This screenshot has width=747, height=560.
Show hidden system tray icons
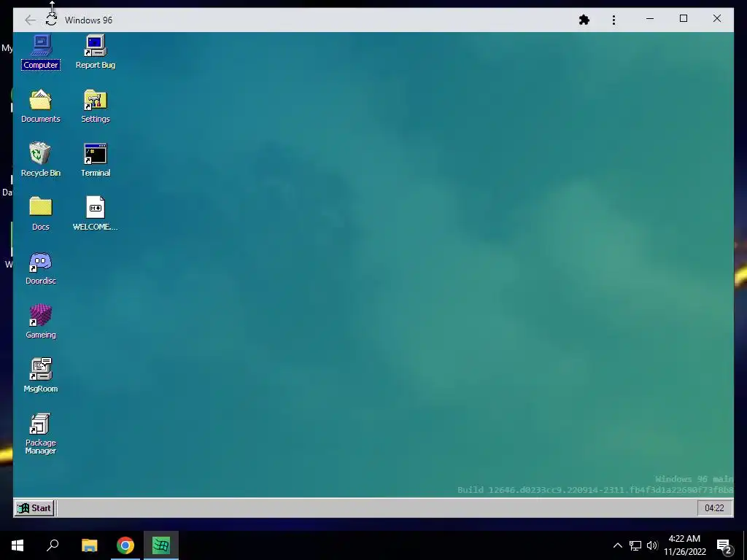(x=617, y=545)
